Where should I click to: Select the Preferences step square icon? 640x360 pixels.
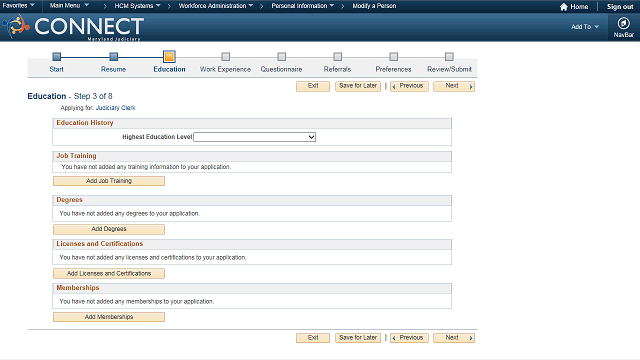pyautogui.click(x=393, y=56)
